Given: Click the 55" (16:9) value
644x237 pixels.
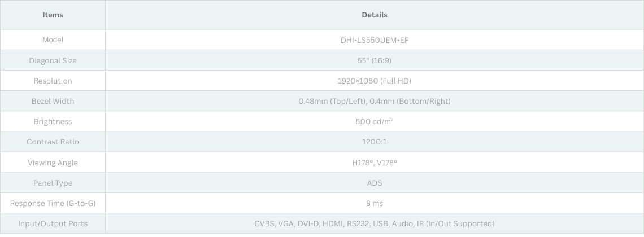Looking at the screenshot, I should 374,60.
